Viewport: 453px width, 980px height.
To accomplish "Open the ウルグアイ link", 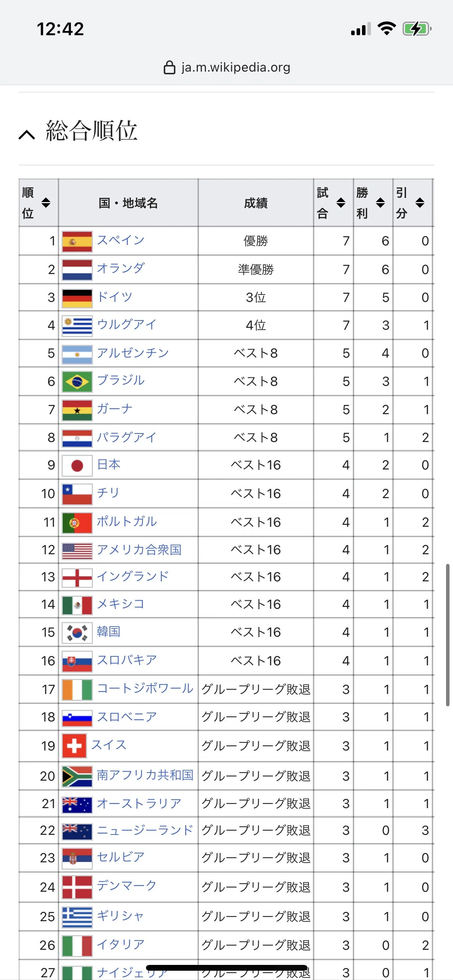I will coord(127,324).
